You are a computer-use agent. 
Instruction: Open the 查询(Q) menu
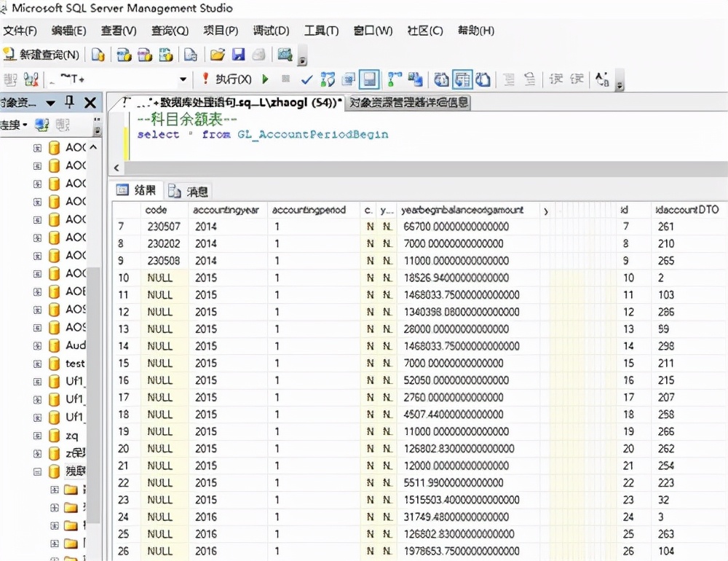(169, 31)
